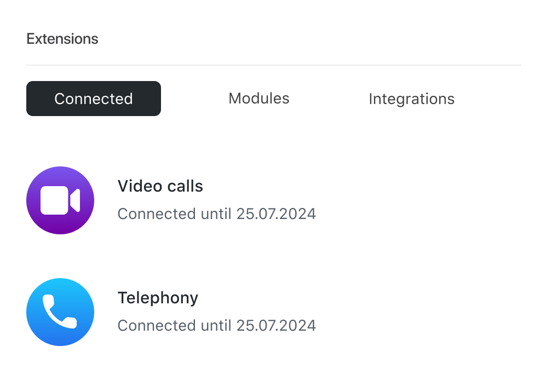Click the purple Video calls icon
This screenshot has width=552, height=392.
(60, 200)
